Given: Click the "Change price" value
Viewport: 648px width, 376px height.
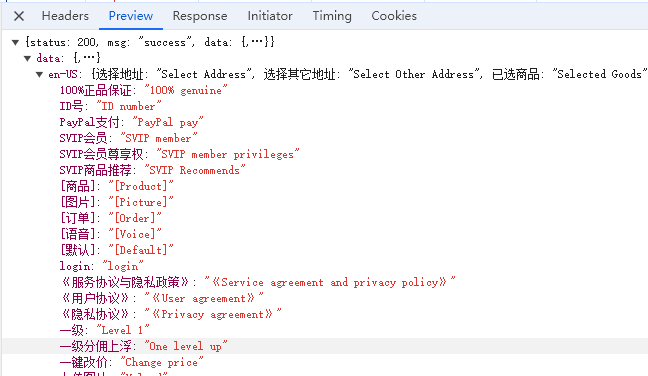Looking at the screenshot, I should click(x=162, y=362).
